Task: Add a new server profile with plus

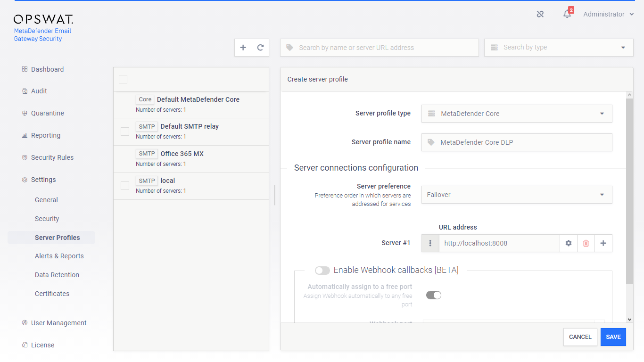Action: (x=243, y=48)
